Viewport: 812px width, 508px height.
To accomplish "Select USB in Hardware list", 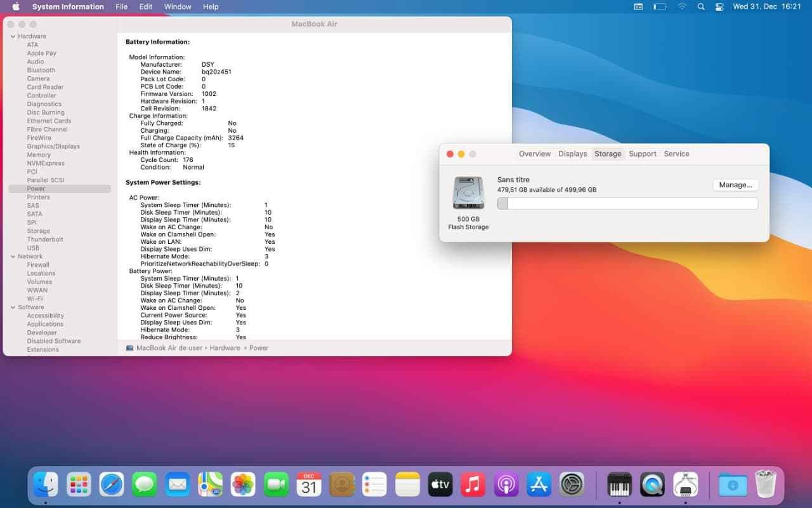I will coord(33,248).
